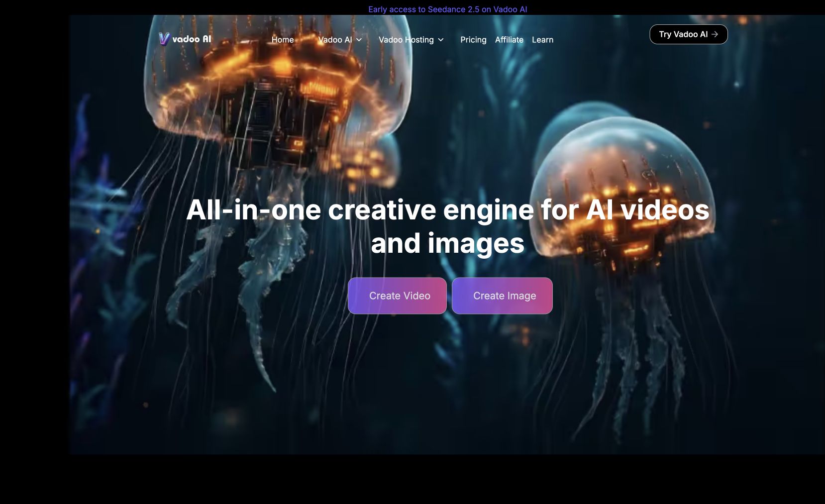Open the Seedance 2.5 early access banner

point(447,9)
